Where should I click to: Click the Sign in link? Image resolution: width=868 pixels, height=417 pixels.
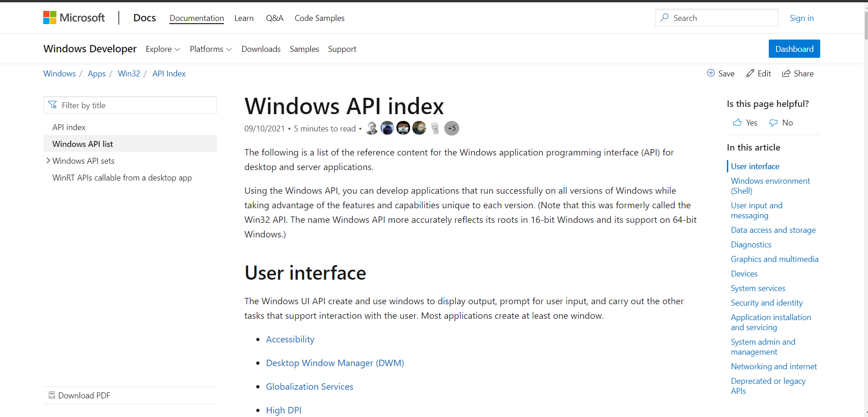click(x=802, y=18)
